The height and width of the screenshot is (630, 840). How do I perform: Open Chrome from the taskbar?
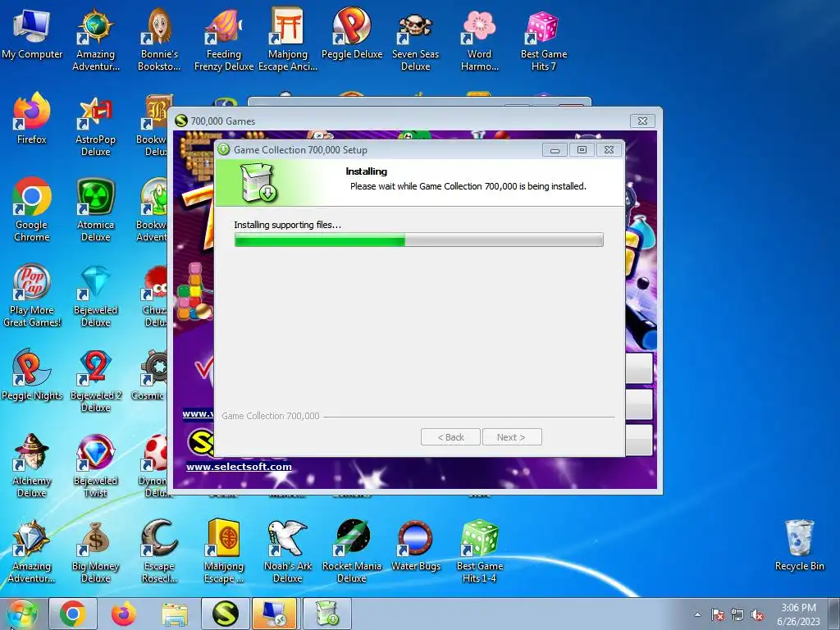[73, 614]
